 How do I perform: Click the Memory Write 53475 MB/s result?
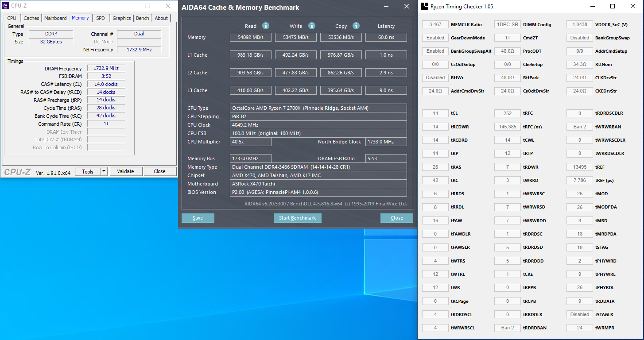point(296,37)
